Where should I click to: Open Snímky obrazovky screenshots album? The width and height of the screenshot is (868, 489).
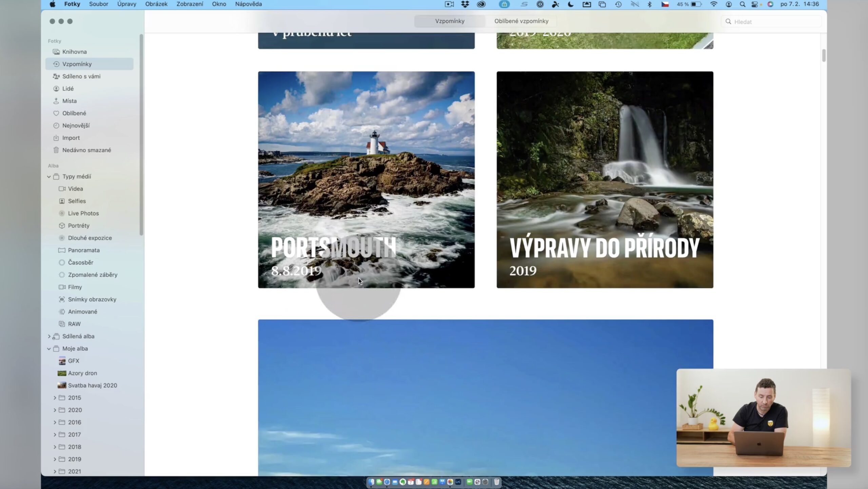click(92, 299)
